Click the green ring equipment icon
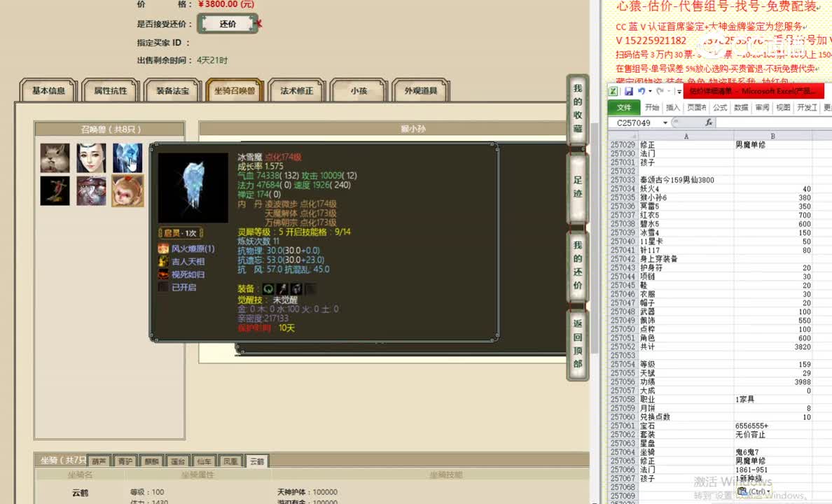 click(x=268, y=288)
